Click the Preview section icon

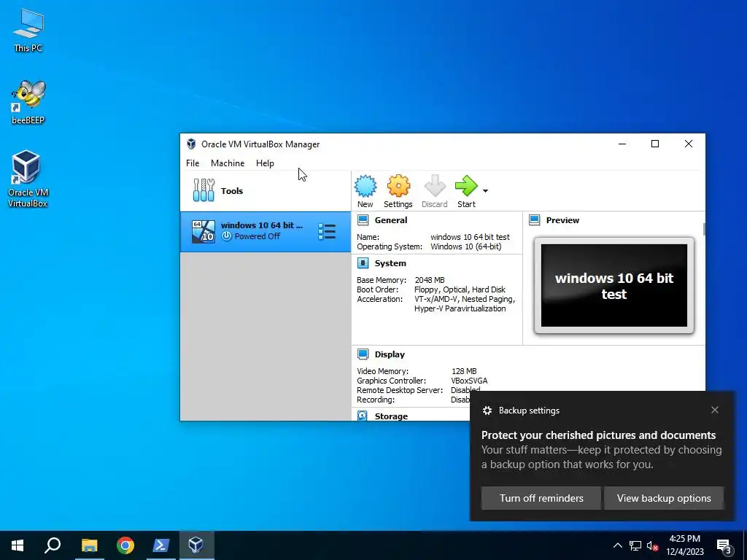tap(535, 220)
